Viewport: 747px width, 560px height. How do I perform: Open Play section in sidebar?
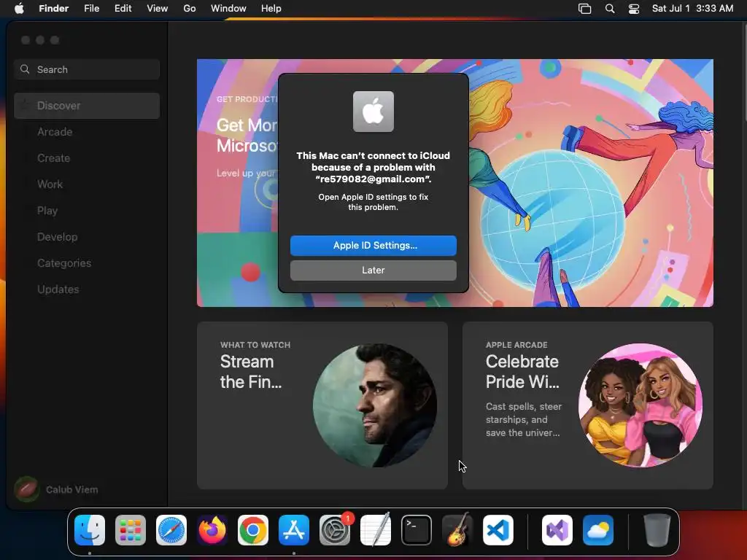(47, 211)
